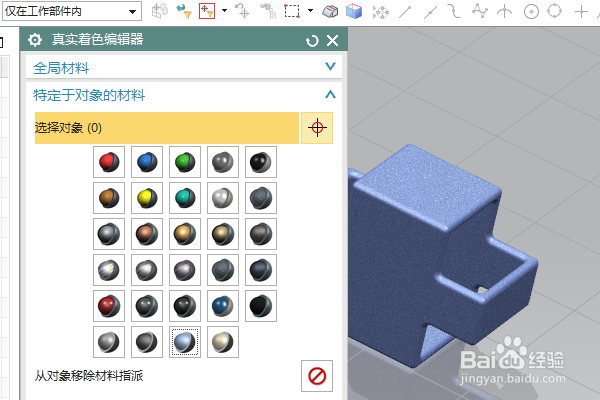Image resolution: width=600 pixels, height=400 pixels.
Task: Click the crosshair select object button
Action: click(317, 128)
